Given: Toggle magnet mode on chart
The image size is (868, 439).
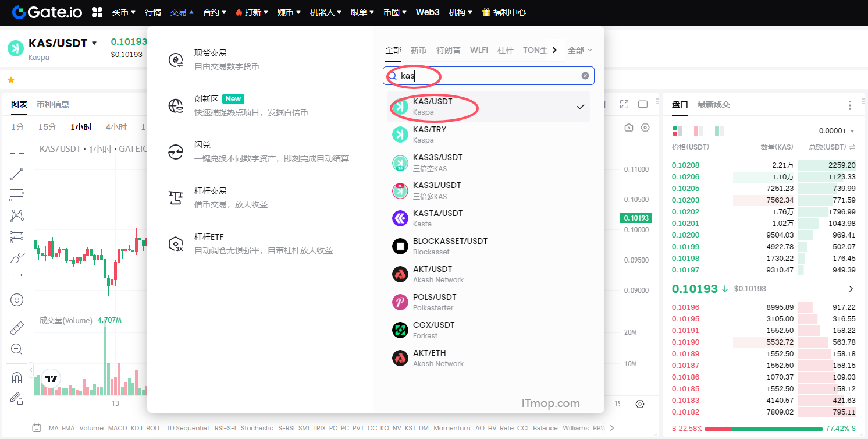Looking at the screenshot, I should click(x=17, y=377).
